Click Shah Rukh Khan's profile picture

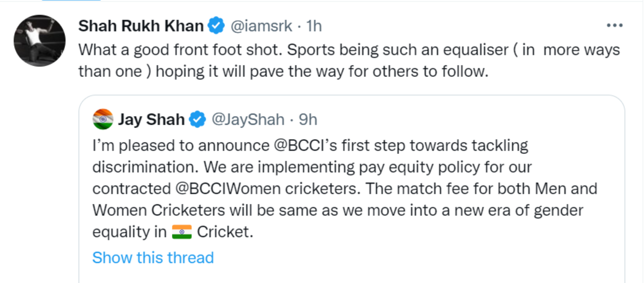pyautogui.click(x=39, y=41)
